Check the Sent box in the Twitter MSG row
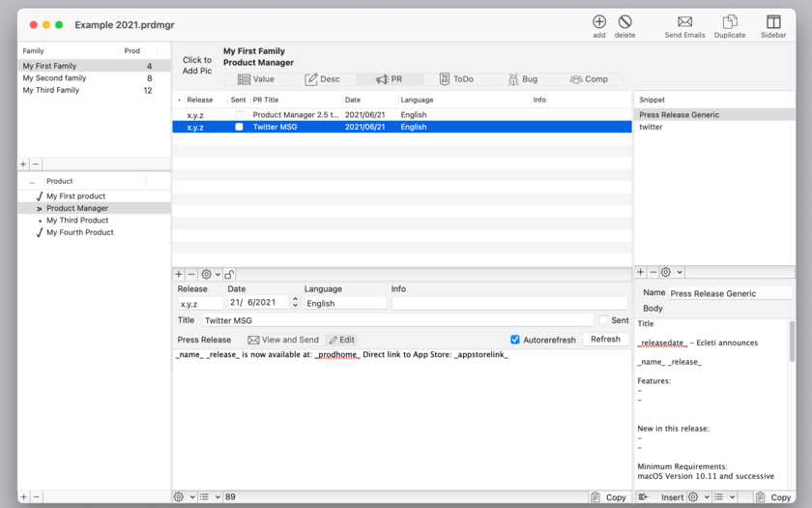The height and width of the screenshot is (508, 812). point(239,127)
